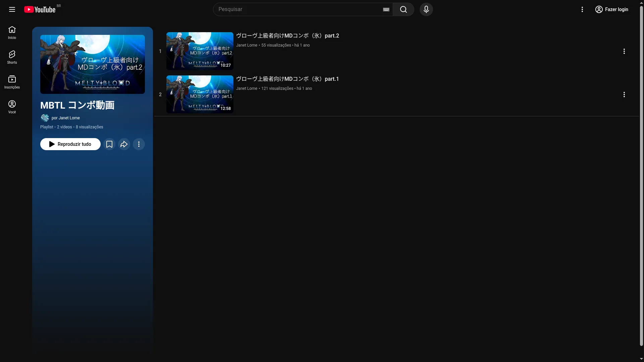
Task: Click the YouTube logo
Action: pos(40,9)
